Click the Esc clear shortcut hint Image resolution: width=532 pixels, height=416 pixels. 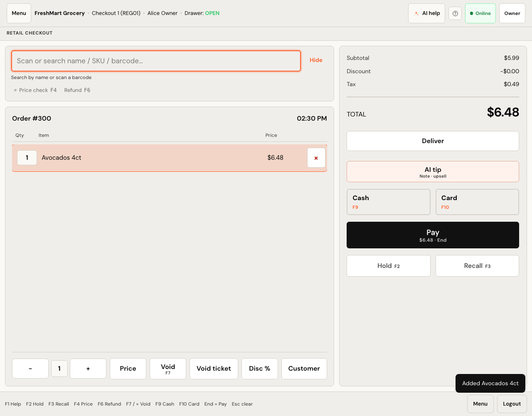[x=242, y=404]
